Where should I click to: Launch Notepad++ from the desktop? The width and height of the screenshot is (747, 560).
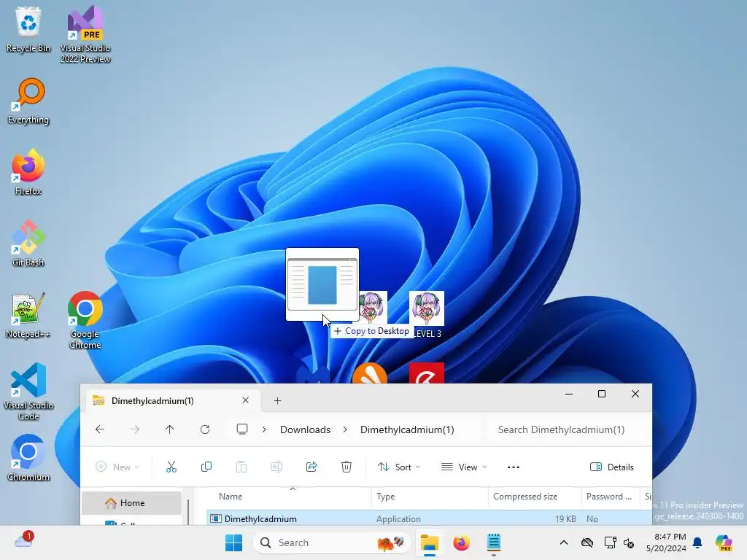pyautogui.click(x=28, y=315)
